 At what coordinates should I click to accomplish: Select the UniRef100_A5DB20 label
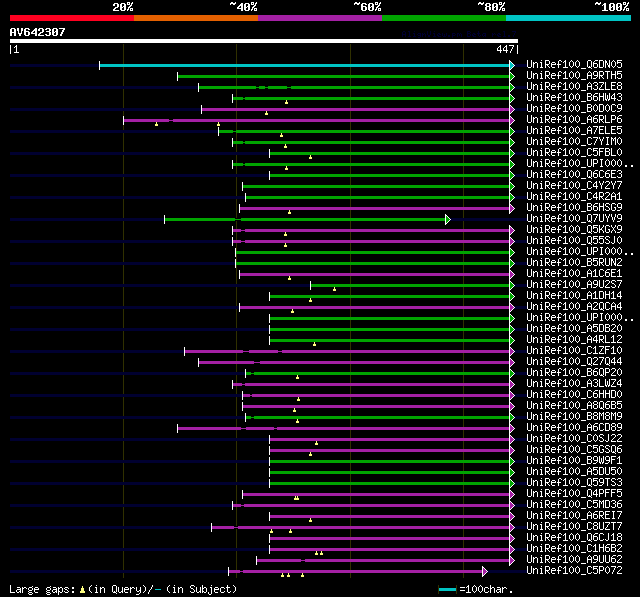pyautogui.click(x=574, y=328)
